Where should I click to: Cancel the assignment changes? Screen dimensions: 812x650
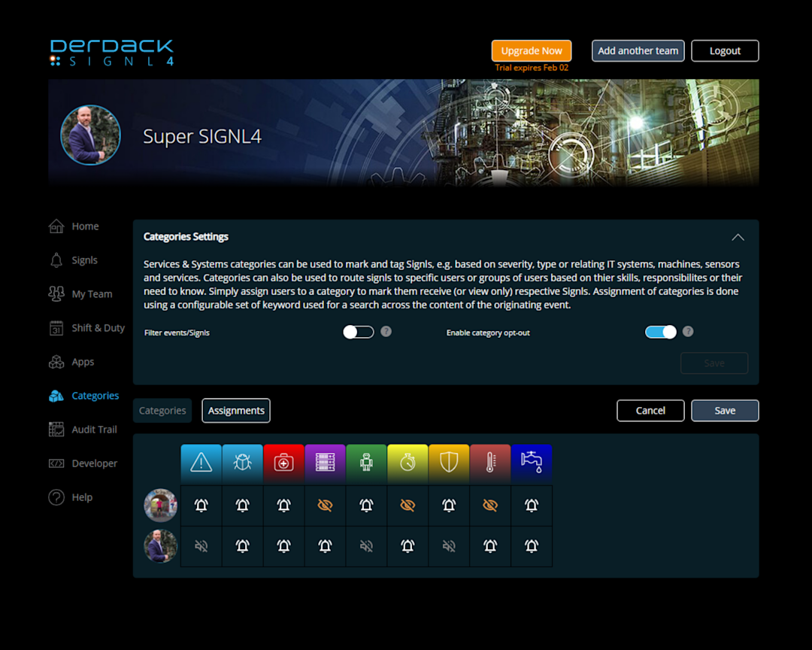tap(650, 411)
